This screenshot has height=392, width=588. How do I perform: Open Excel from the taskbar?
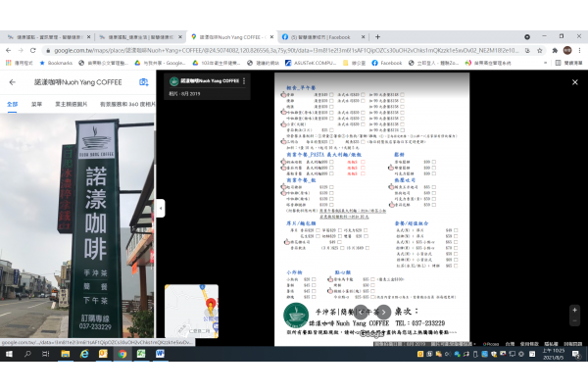click(141, 354)
